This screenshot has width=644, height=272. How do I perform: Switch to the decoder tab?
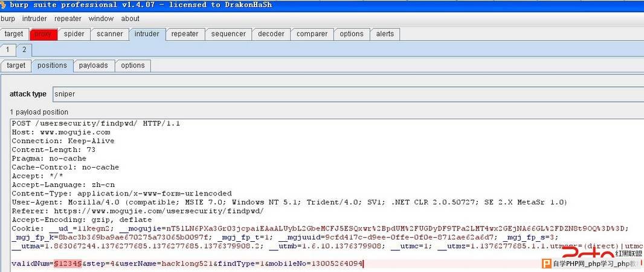271,34
